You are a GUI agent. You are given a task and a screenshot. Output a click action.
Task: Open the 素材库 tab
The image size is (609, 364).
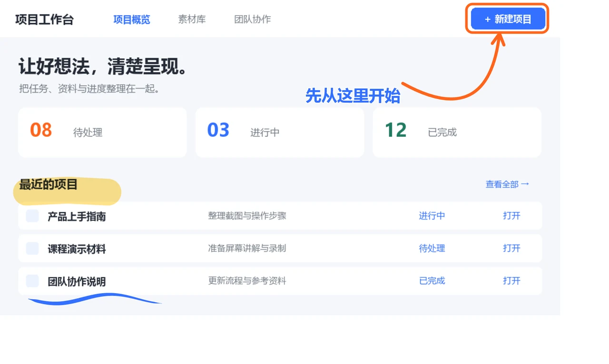(x=192, y=19)
